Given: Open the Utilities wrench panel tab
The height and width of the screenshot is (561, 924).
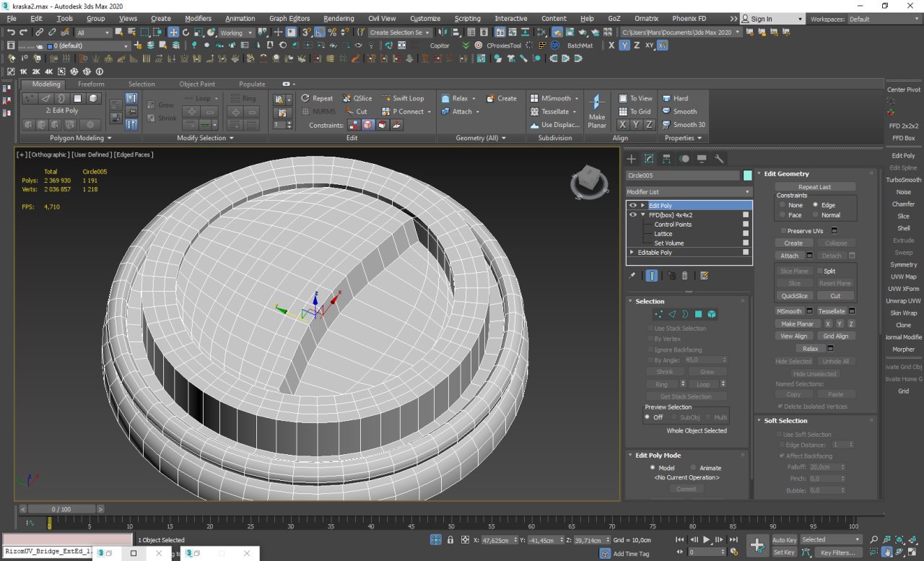Looking at the screenshot, I should [x=720, y=159].
